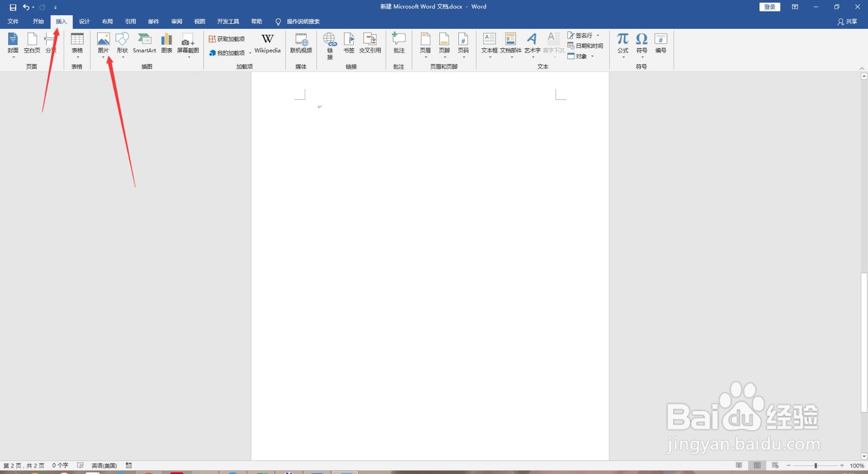Expand My Add-ins dropdown arrow
868x474 pixels.
250,53
